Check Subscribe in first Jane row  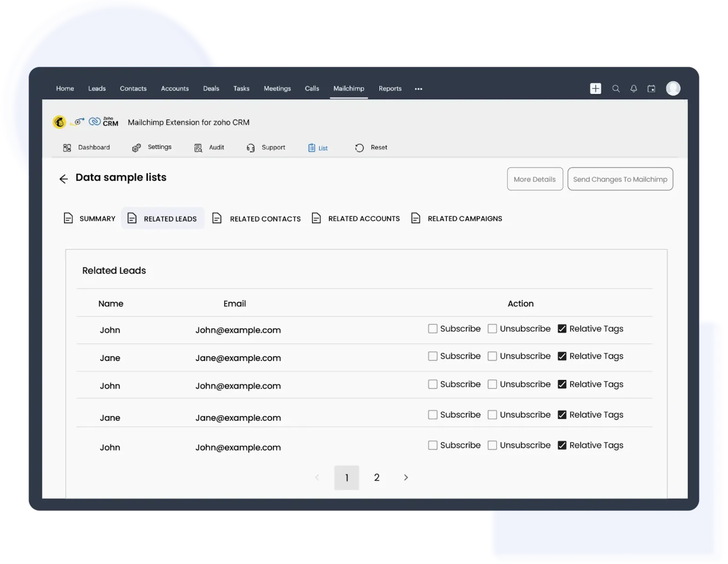pos(433,356)
